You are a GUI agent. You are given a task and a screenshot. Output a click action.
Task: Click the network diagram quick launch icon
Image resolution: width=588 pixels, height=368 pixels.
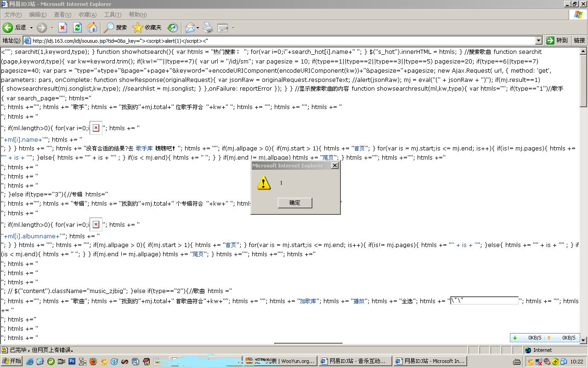click(x=82, y=362)
